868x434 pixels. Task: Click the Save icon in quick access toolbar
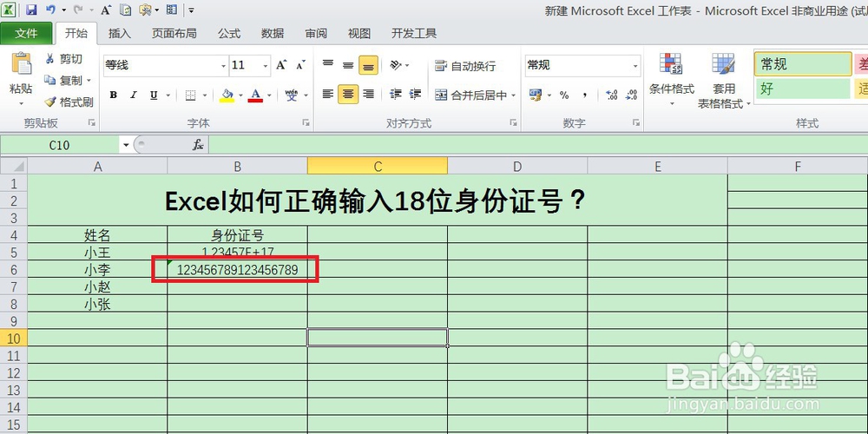tap(31, 10)
